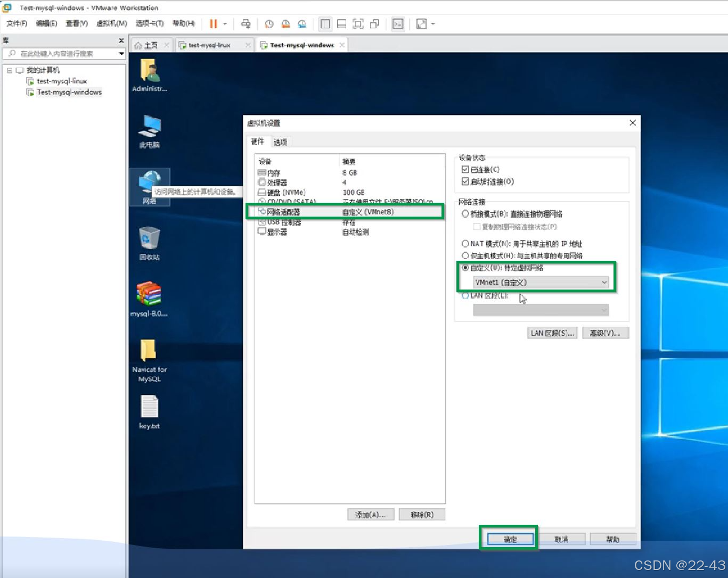The height and width of the screenshot is (578, 728).
Task: Click the 网络 desktop icon
Action: pyautogui.click(x=150, y=187)
